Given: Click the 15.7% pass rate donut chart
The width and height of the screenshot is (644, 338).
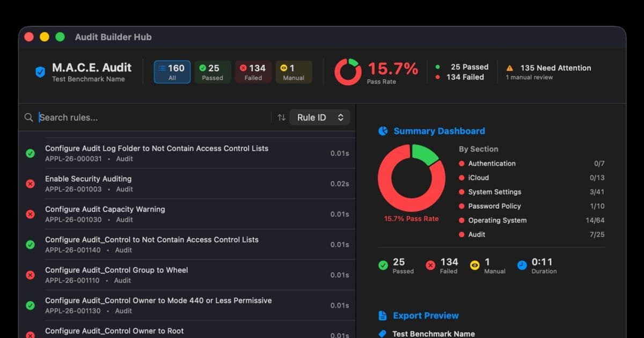Looking at the screenshot, I should tap(348, 71).
